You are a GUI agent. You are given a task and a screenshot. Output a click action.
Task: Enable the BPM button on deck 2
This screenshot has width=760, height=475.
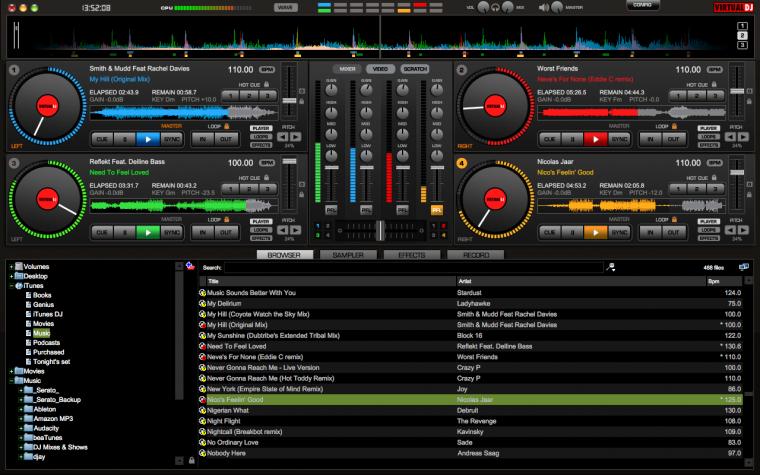click(x=714, y=70)
